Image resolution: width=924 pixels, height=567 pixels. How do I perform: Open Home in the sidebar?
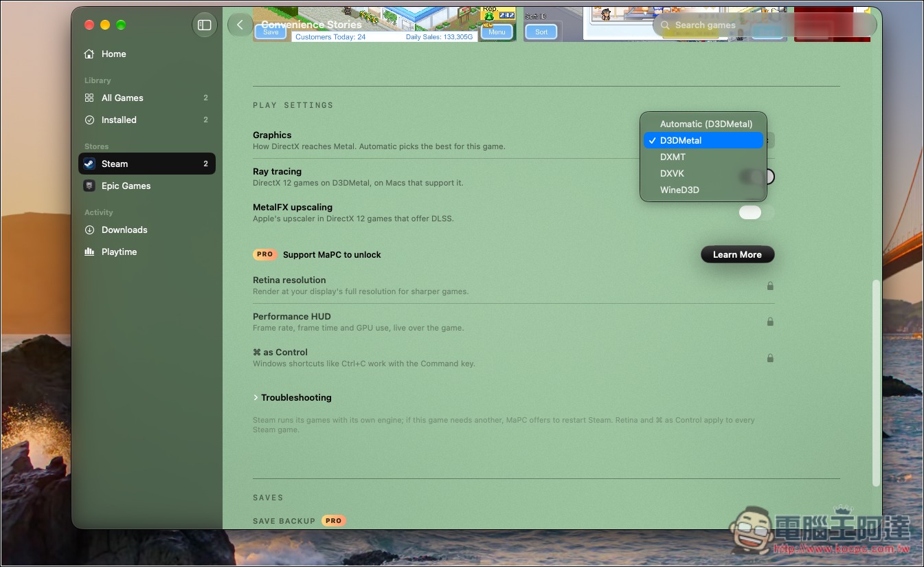pos(147,54)
